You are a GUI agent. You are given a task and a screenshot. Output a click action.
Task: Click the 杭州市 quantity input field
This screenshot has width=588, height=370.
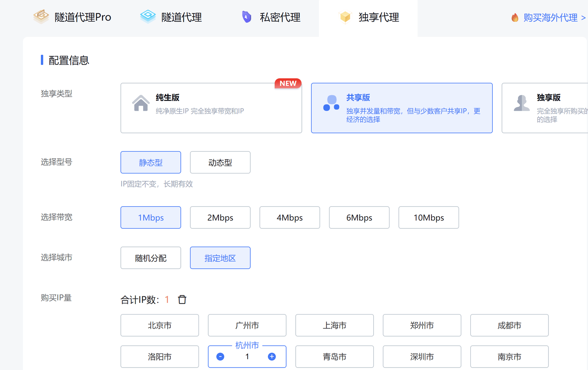click(247, 357)
